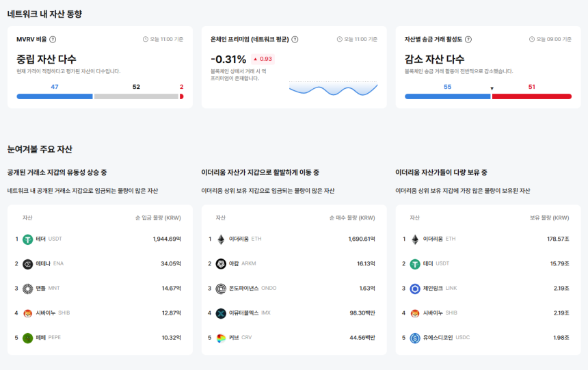Select the USD Coin USDC icon

(415, 338)
